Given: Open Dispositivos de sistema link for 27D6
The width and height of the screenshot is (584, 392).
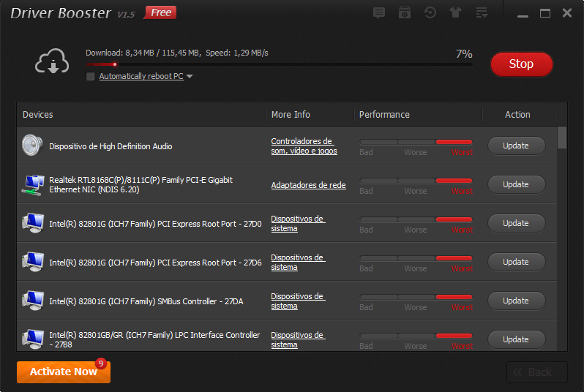Looking at the screenshot, I should click(298, 262).
